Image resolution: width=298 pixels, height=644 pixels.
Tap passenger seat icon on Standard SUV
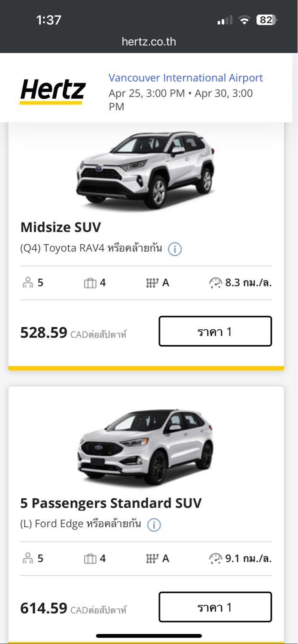[28, 559]
